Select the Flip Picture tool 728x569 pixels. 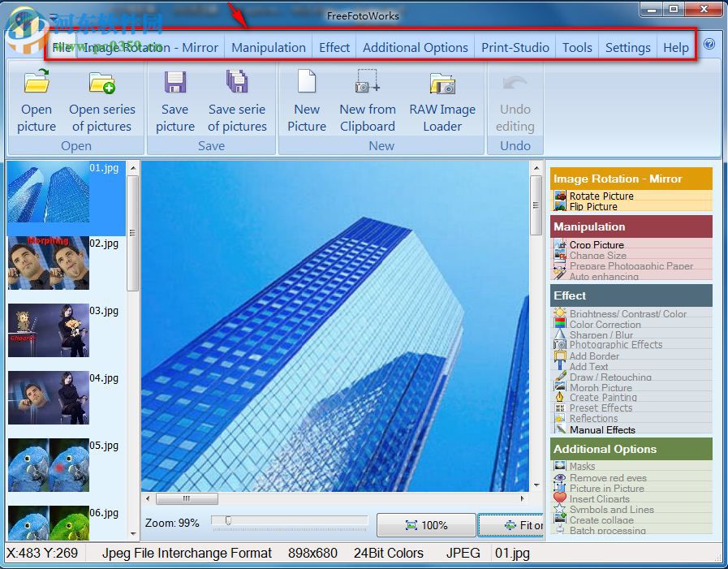[x=597, y=206]
